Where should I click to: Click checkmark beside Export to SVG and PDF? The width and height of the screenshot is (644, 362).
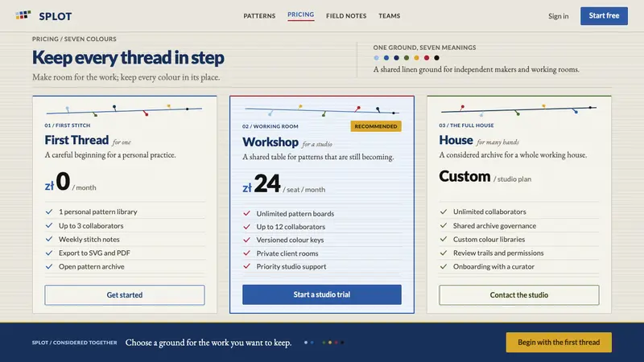tap(49, 253)
